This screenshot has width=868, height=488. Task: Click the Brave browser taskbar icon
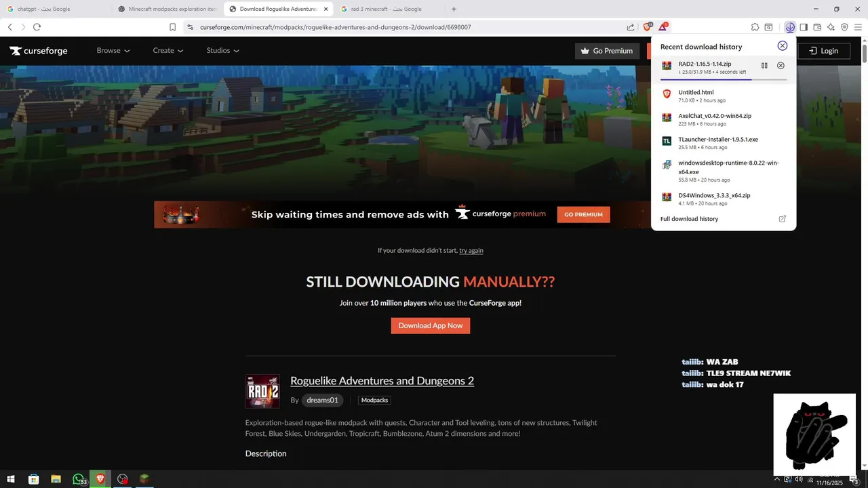tap(100, 479)
